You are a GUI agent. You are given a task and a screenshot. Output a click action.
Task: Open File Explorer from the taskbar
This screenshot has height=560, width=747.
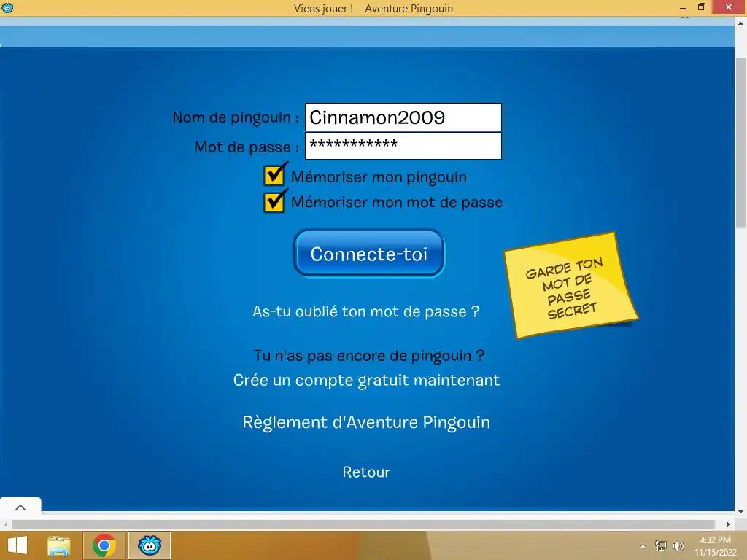coord(59,545)
